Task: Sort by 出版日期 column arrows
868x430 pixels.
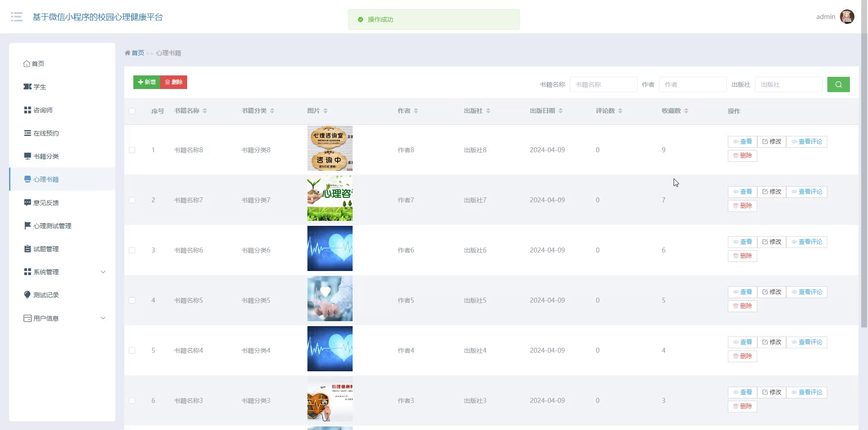Action: (561, 111)
